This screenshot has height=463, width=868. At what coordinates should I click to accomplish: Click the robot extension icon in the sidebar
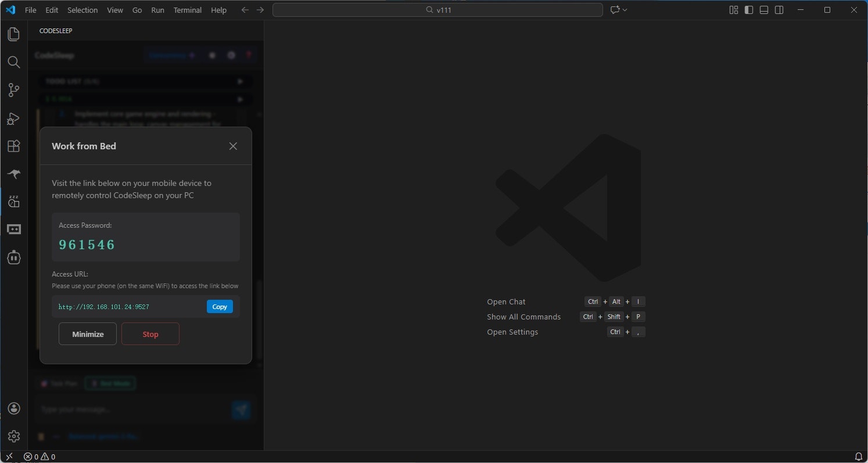[13, 257]
